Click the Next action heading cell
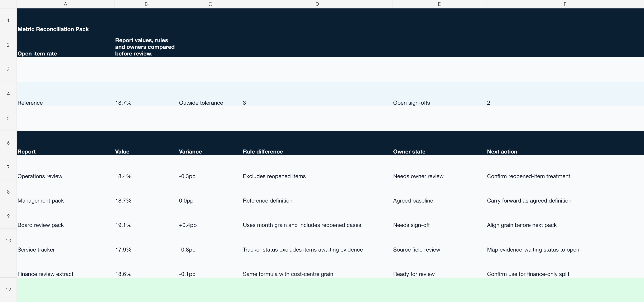 565,143
